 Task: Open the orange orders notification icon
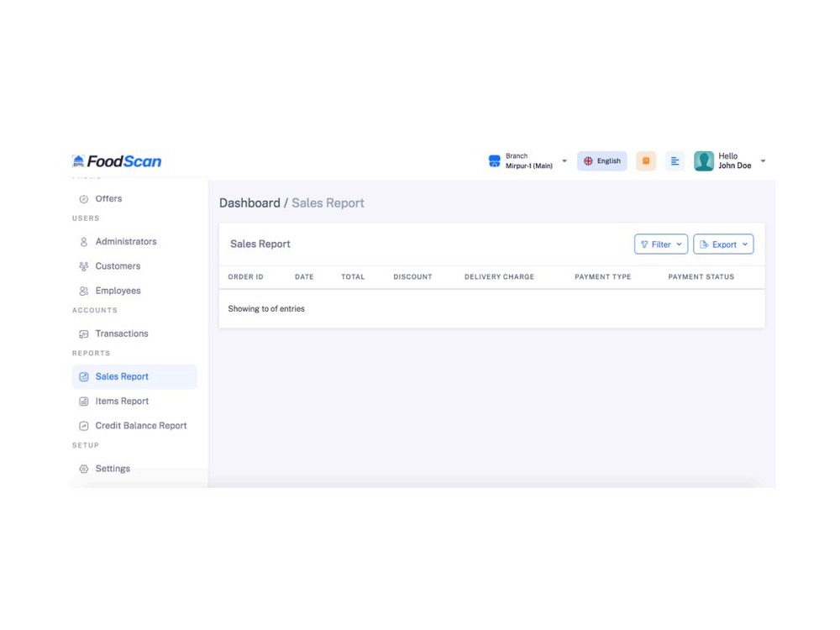[646, 160]
